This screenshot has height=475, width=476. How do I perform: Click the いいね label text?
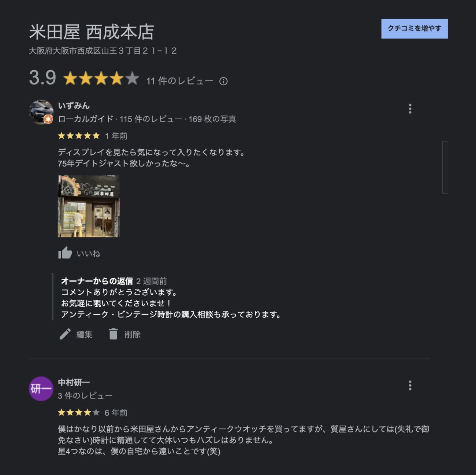pos(88,254)
